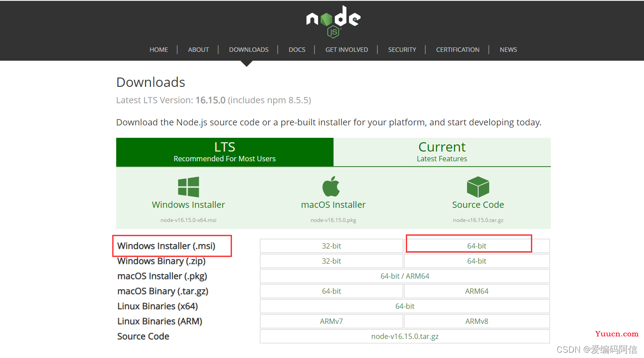This screenshot has width=644, height=358.
Task: Select the LTS tab
Action: [x=225, y=152]
